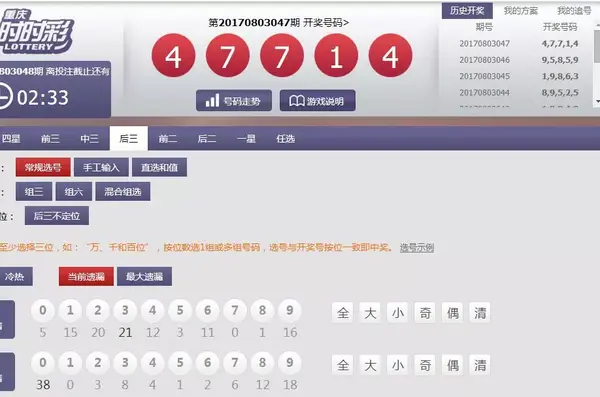Pick number 7 in the first row
The width and height of the screenshot is (600, 397).
click(x=235, y=310)
